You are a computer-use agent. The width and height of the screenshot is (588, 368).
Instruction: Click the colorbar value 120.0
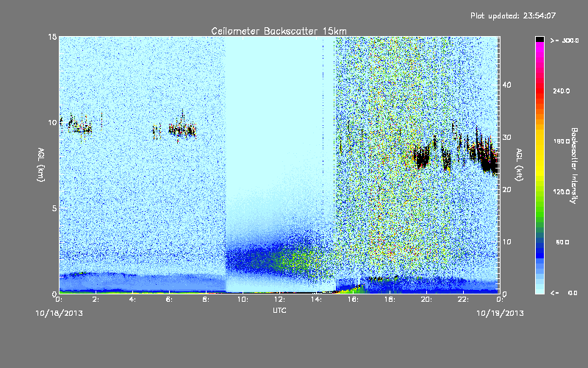coord(562,192)
